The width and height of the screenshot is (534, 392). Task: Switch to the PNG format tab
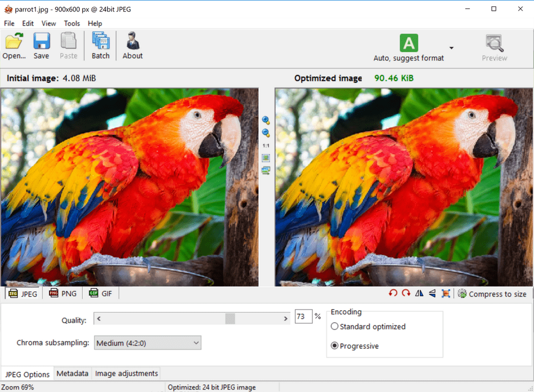(62, 293)
